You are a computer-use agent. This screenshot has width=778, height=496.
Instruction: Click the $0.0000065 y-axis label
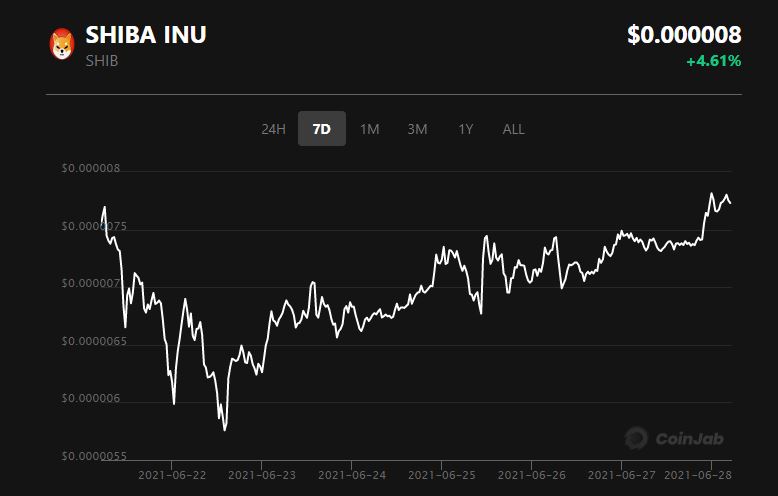(x=94, y=341)
